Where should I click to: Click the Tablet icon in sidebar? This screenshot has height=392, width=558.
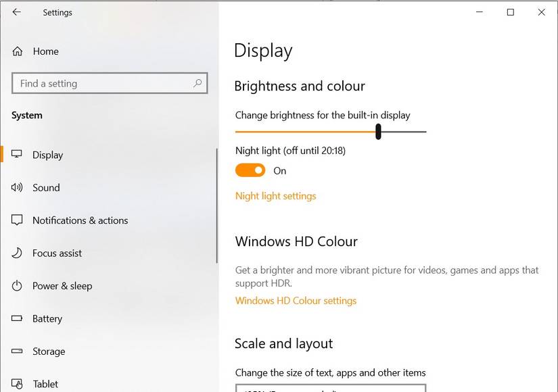pos(18,384)
